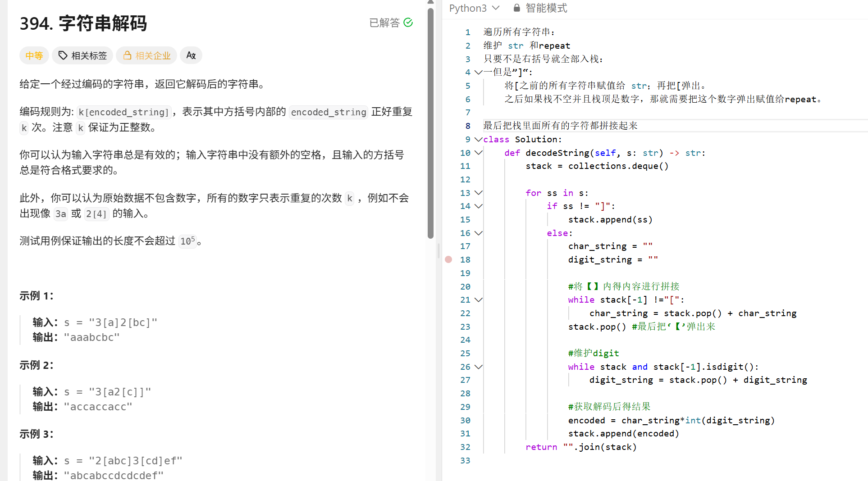Click the tag icon on 相关标签 chip
This screenshot has height=481, width=868.
(x=63, y=55)
